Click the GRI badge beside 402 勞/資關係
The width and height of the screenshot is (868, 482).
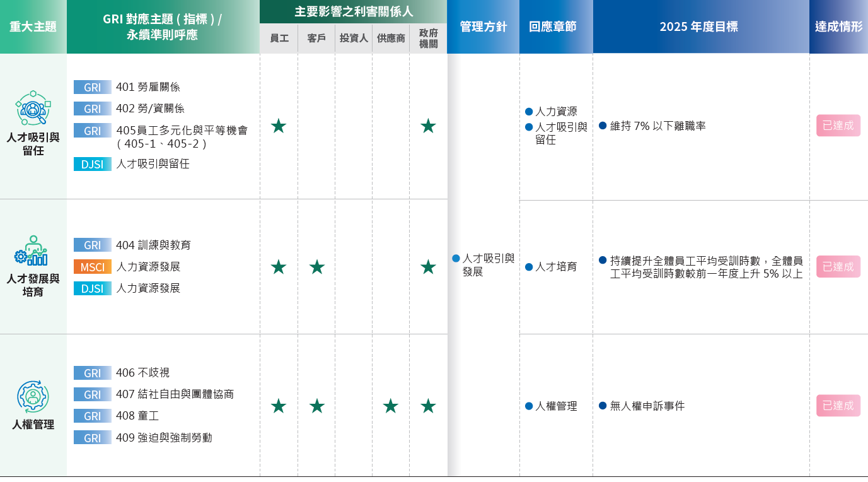pos(93,109)
